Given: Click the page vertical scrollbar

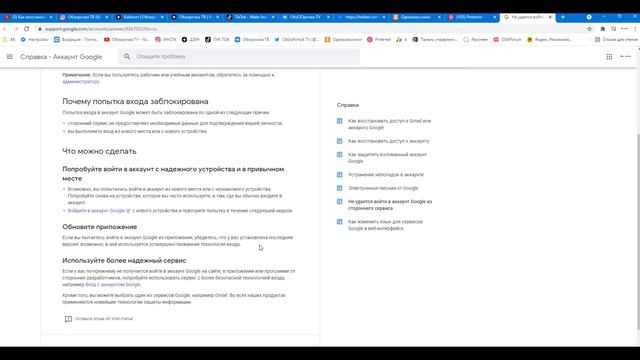Looking at the screenshot, I should point(638,231).
